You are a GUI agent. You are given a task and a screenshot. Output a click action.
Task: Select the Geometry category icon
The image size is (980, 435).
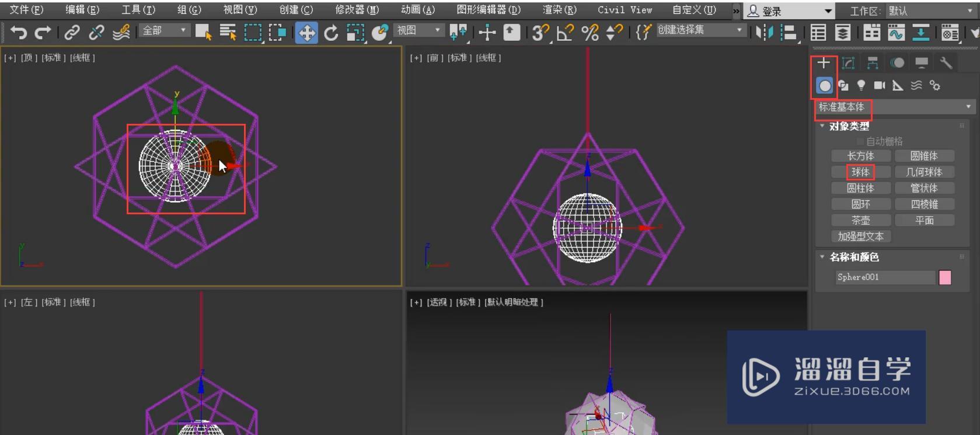point(824,86)
